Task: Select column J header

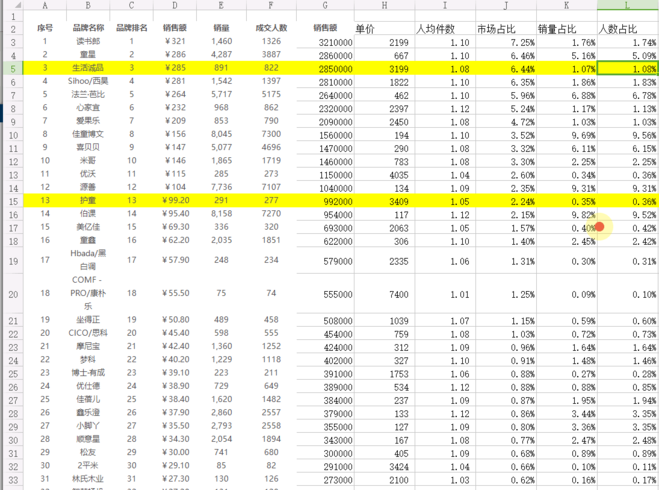Action: click(506, 5)
